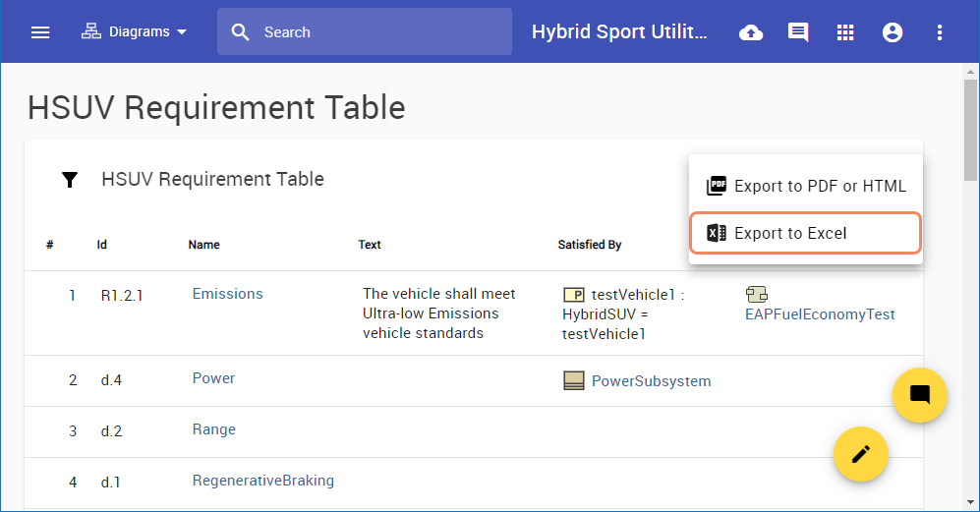This screenshot has height=512, width=980.
Task: Open the vertical three-dot more menu
Action: (x=940, y=32)
